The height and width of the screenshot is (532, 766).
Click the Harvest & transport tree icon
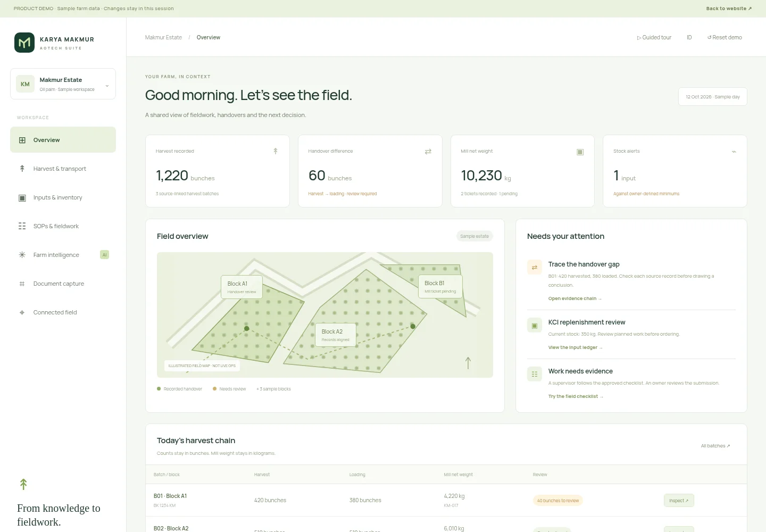pyautogui.click(x=22, y=169)
